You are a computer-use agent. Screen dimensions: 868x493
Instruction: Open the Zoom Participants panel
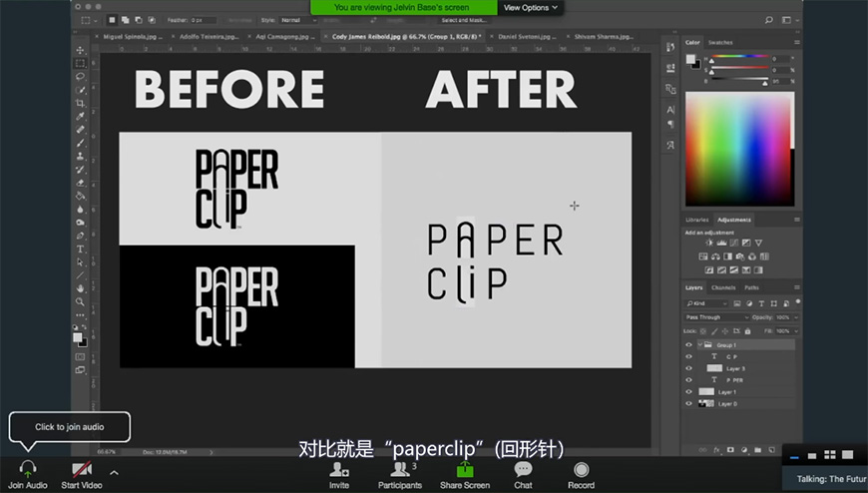click(x=400, y=475)
